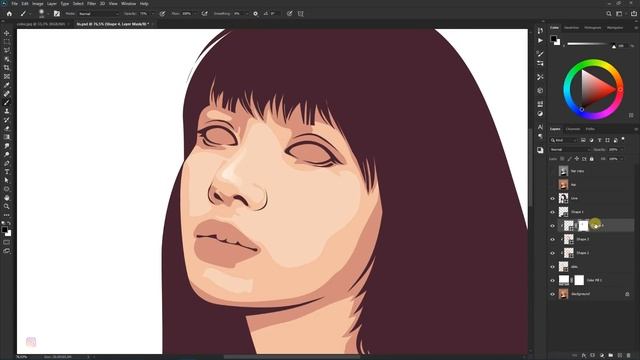The height and width of the screenshot is (360, 640).
Task: Click the Shape 4 layer mask thumbnail
Action: 583,226
